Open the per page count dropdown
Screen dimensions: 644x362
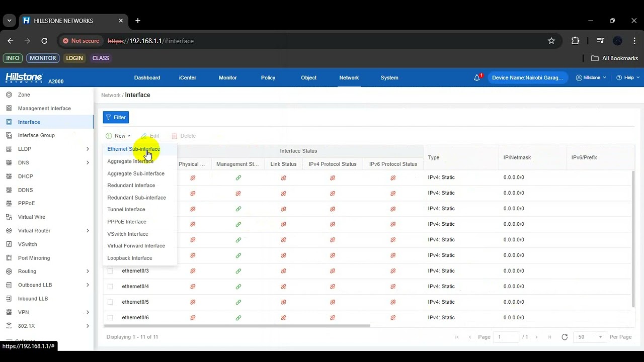[x=590, y=337]
